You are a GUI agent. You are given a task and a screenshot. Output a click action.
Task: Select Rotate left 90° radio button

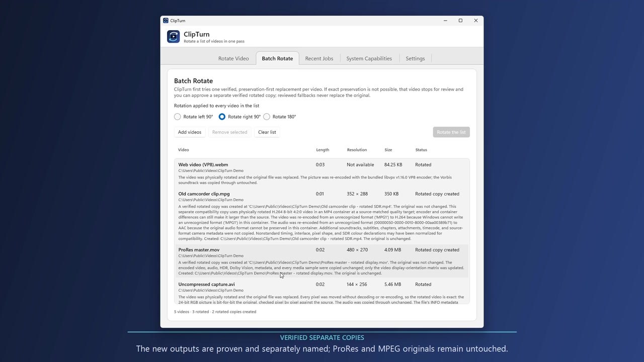[193, 117]
